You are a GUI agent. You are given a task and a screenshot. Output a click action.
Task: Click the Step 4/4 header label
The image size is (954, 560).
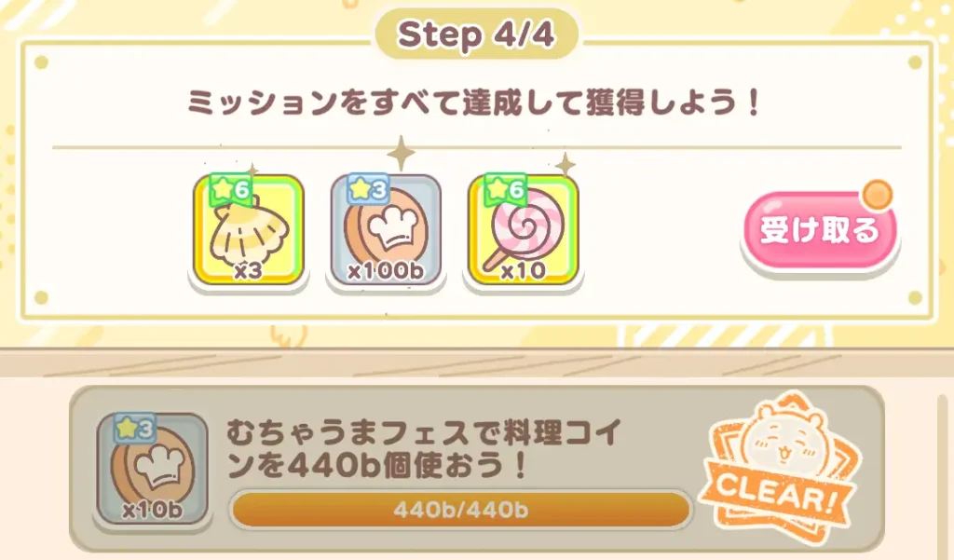tap(476, 34)
